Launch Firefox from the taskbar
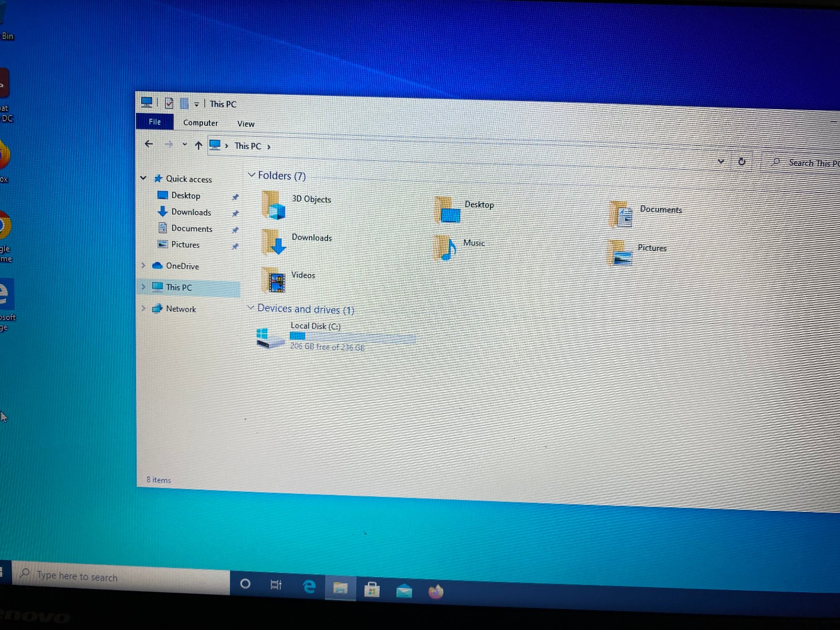Screen dimensions: 840x630 [x=436, y=592]
